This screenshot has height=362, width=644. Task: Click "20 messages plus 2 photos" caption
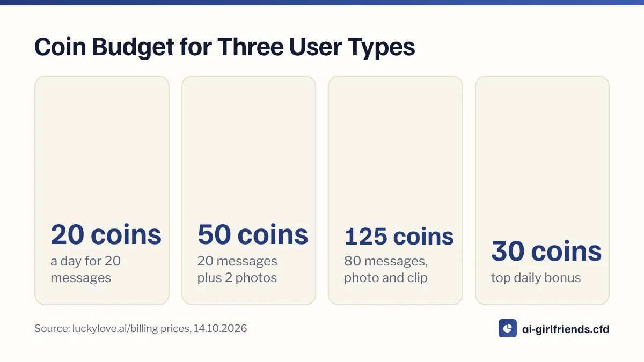(x=237, y=269)
